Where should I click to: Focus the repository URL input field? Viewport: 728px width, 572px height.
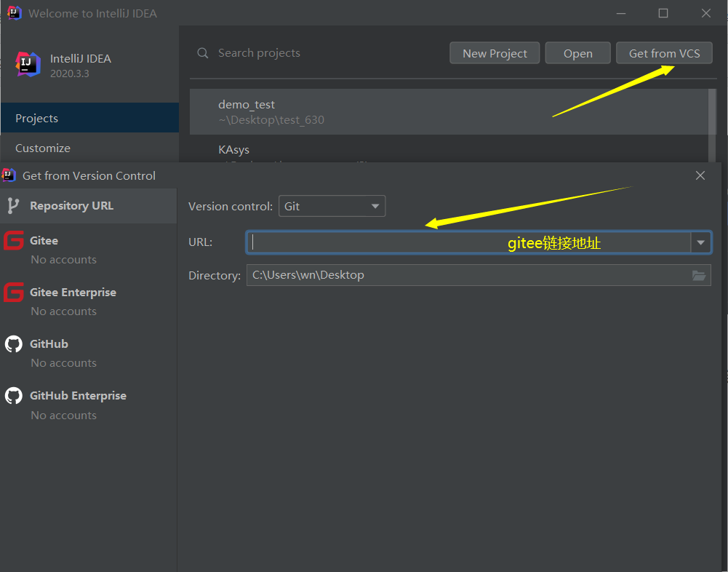[469, 242]
